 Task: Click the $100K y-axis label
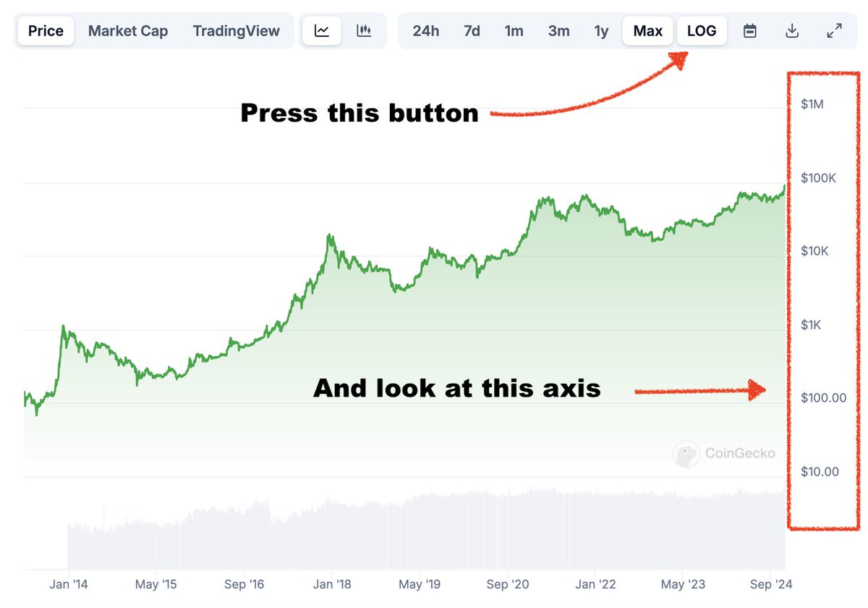pyautogui.click(x=818, y=178)
